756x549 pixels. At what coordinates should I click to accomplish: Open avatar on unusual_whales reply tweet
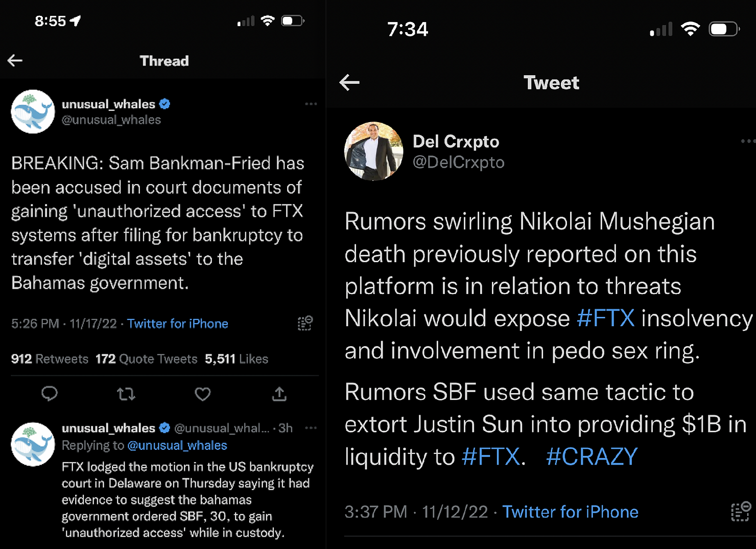pyautogui.click(x=33, y=444)
